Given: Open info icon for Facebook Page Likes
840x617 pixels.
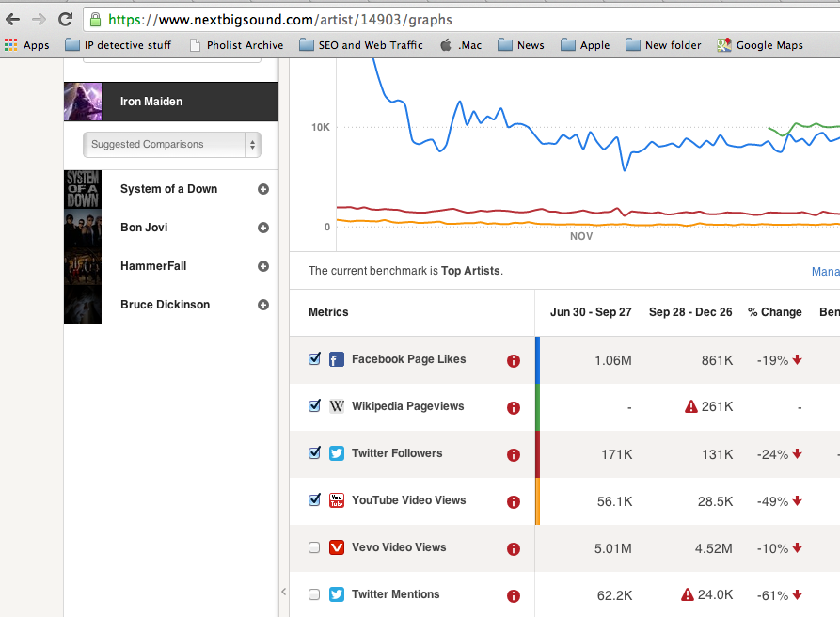Looking at the screenshot, I should click(514, 360).
